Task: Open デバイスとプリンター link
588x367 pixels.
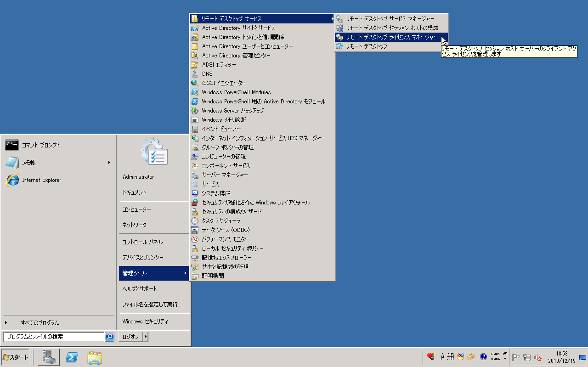Action: point(154,258)
